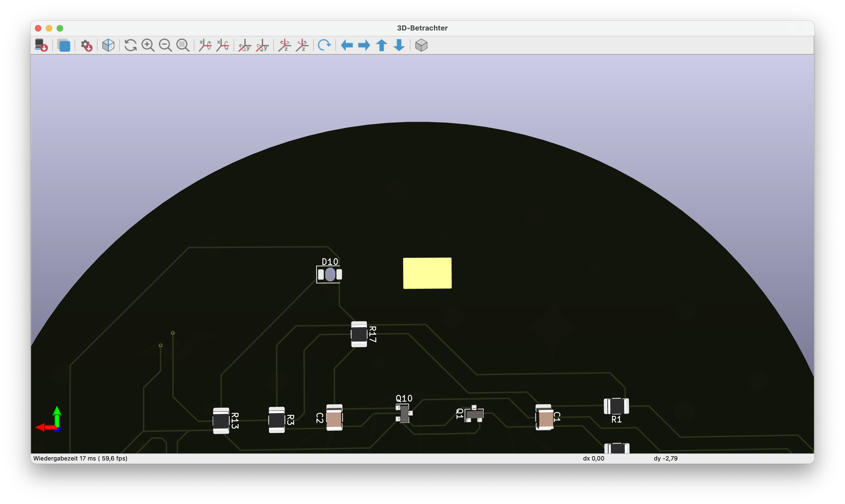Click the yellow rectangular pad
This screenshot has width=845, height=504.
[427, 273]
